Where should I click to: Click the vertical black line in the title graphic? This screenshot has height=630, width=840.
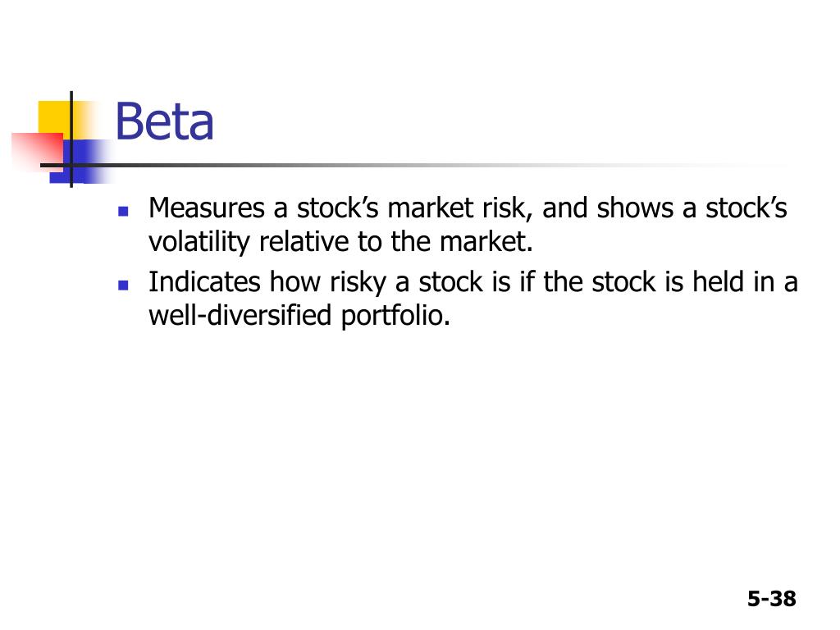tap(71, 139)
